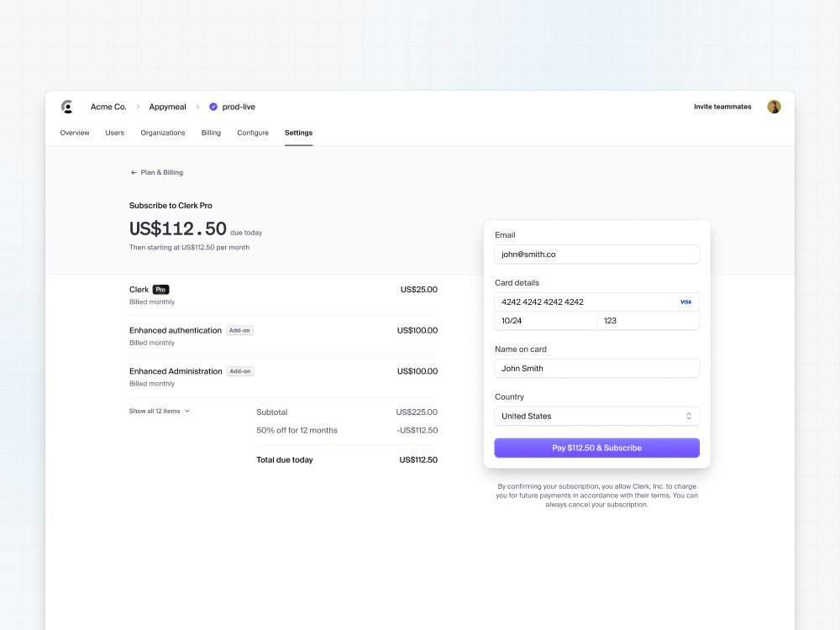
Task: Go to the Organizations tab
Action: coord(163,133)
